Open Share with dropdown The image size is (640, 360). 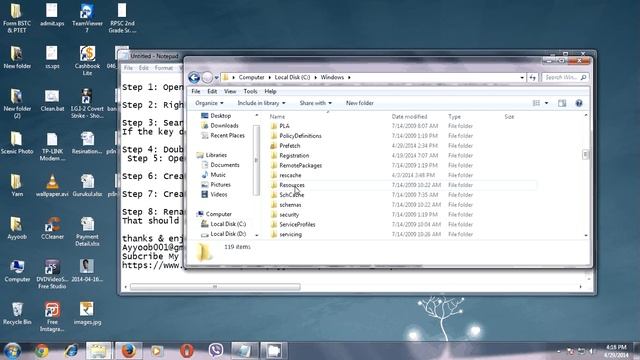coord(316,103)
